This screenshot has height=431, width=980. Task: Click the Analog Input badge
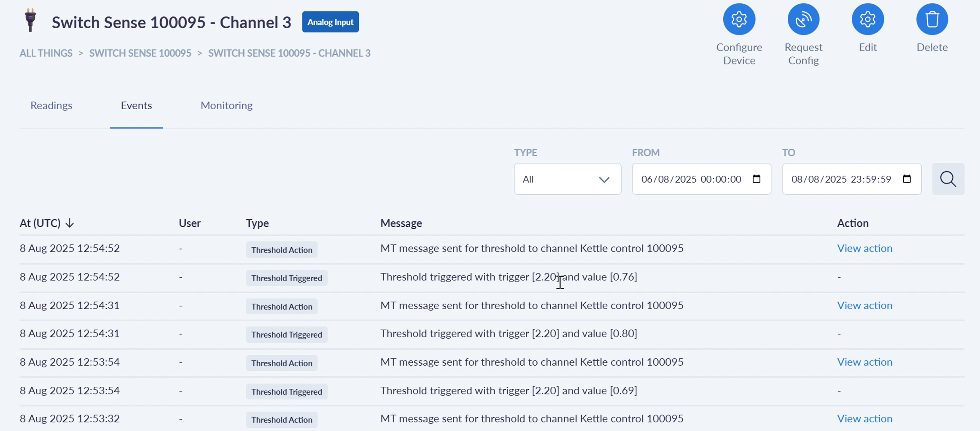click(x=330, y=22)
